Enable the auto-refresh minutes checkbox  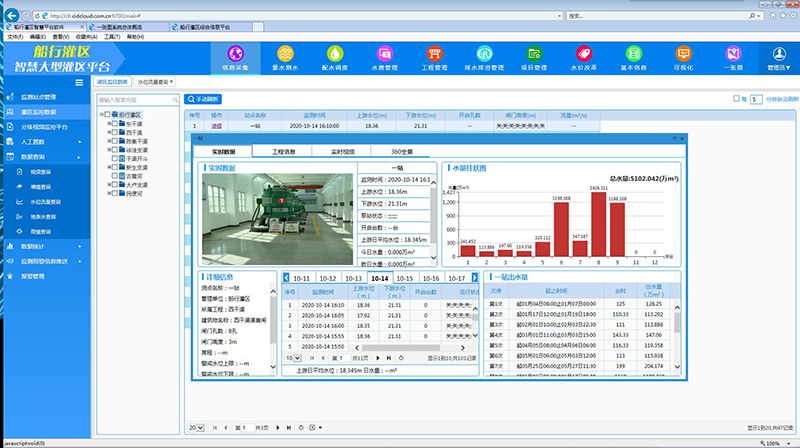tap(736, 99)
